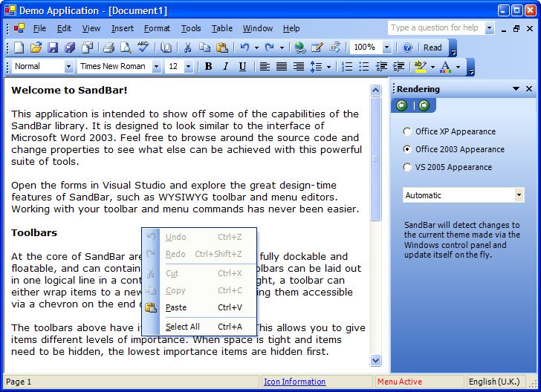Screen dimensions: 541x392
Task: Open the 100% zoom dropdown
Action: (x=386, y=48)
